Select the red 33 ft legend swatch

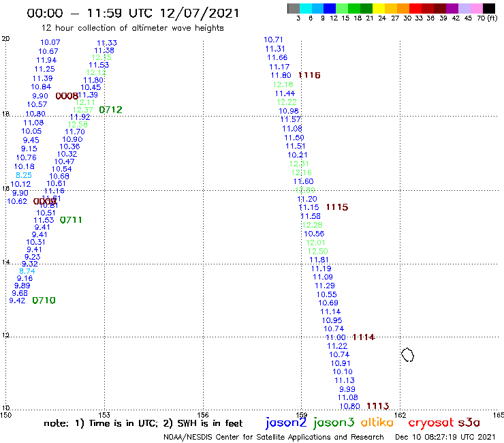[415, 8]
